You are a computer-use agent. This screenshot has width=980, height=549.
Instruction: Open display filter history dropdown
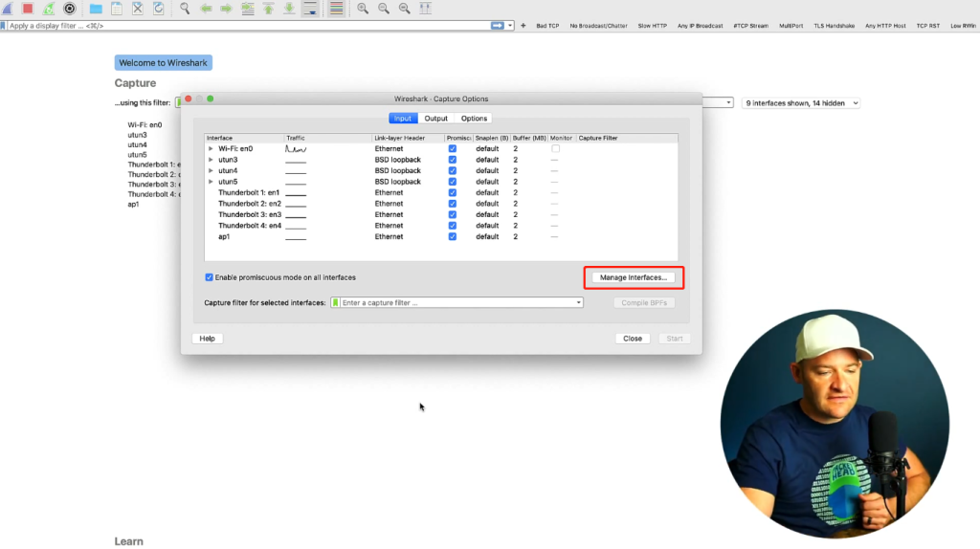point(510,26)
